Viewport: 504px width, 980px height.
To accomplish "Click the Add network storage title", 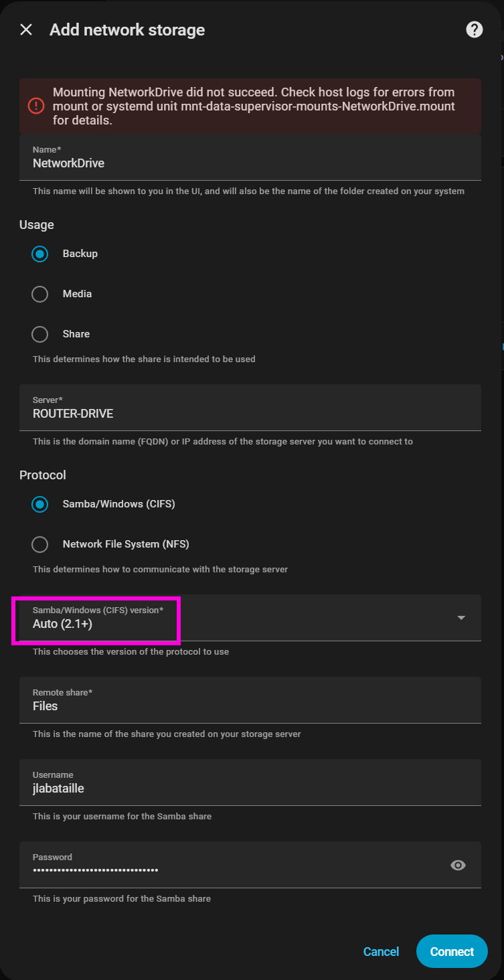I will [127, 30].
